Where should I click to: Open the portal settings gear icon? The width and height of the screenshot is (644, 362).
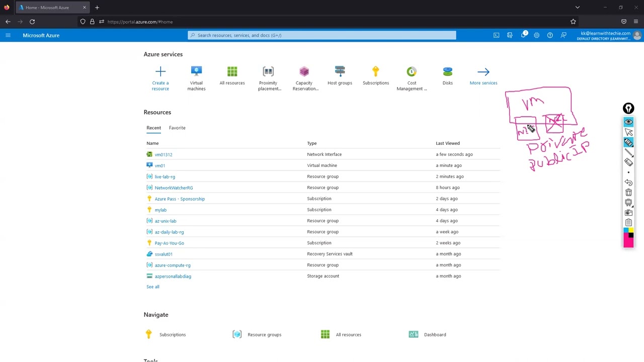click(x=536, y=35)
